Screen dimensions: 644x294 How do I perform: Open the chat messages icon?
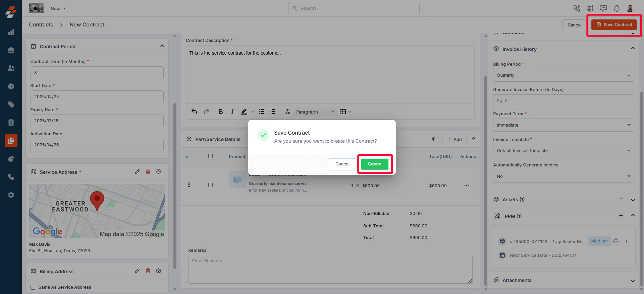(603, 8)
